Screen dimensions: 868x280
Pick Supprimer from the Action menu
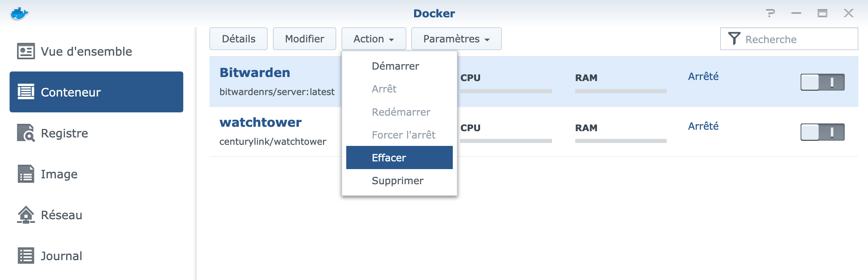397,181
